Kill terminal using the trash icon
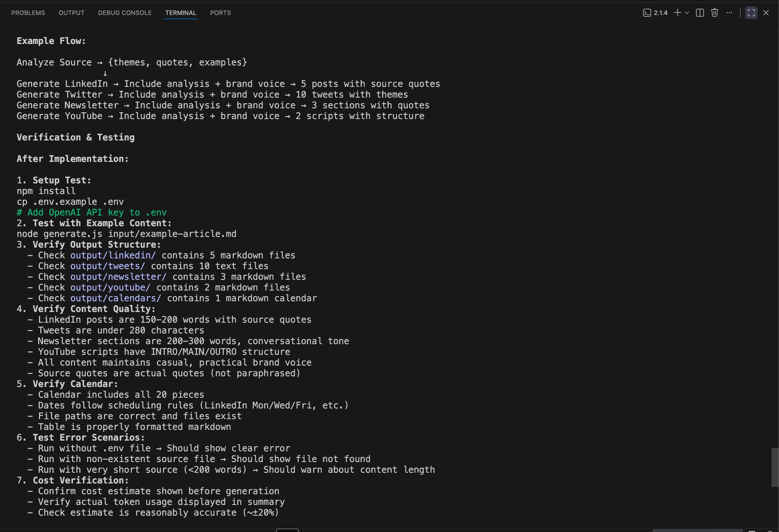The height and width of the screenshot is (532, 779). [715, 13]
